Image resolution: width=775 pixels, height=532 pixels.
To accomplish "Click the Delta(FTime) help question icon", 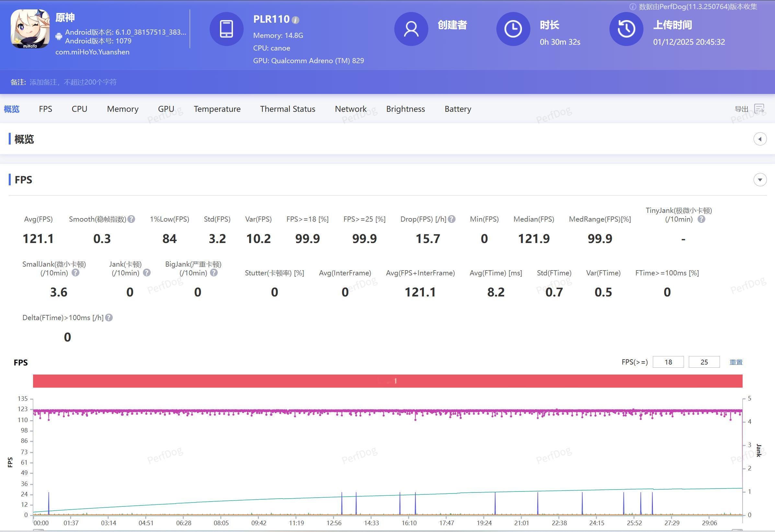I will point(109,318).
